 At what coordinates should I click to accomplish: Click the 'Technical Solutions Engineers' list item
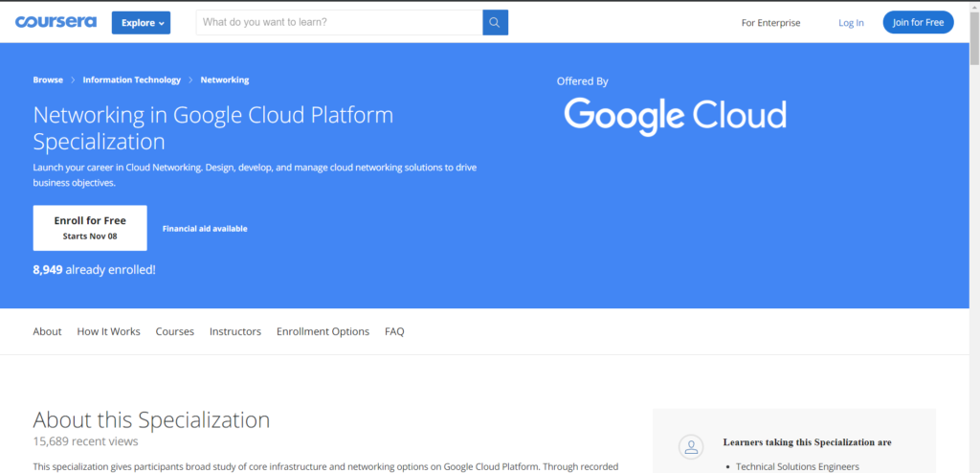tap(797, 466)
